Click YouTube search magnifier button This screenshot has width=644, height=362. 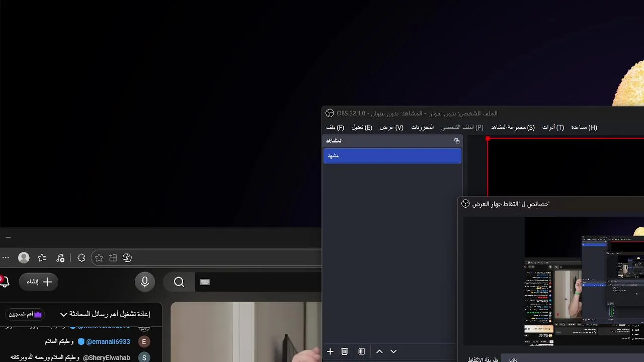click(x=179, y=282)
